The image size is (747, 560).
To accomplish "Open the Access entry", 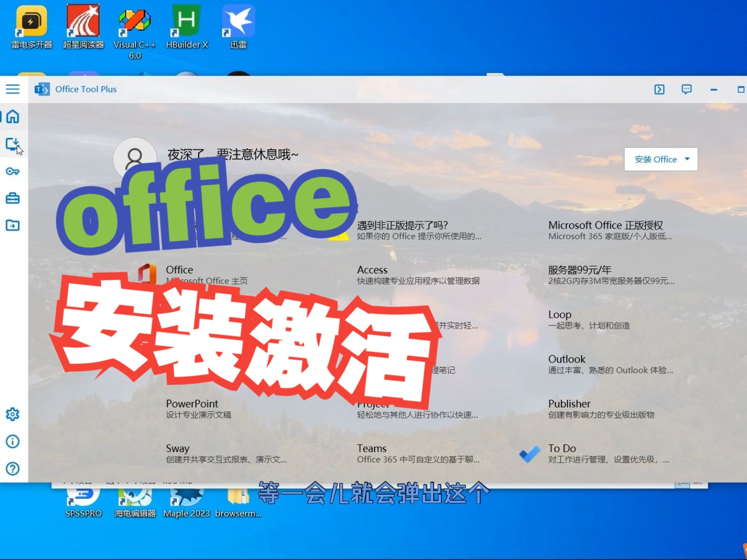I will pyautogui.click(x=418, y=275).
